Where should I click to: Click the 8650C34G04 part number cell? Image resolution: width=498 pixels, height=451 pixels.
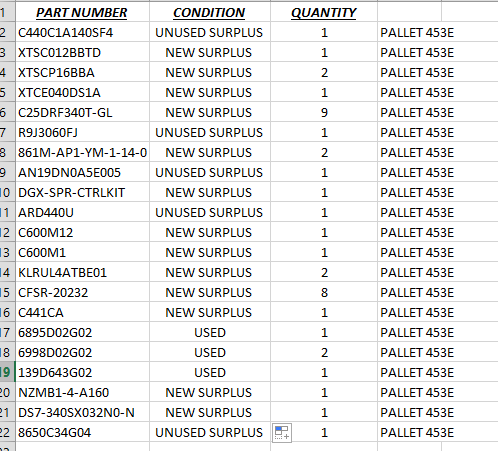tap(82, 432)
